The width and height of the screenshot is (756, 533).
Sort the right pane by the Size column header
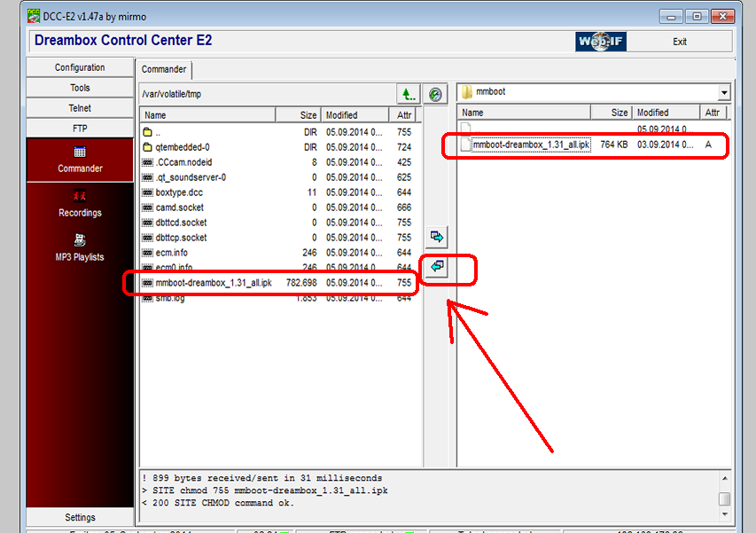click(612, 113)
